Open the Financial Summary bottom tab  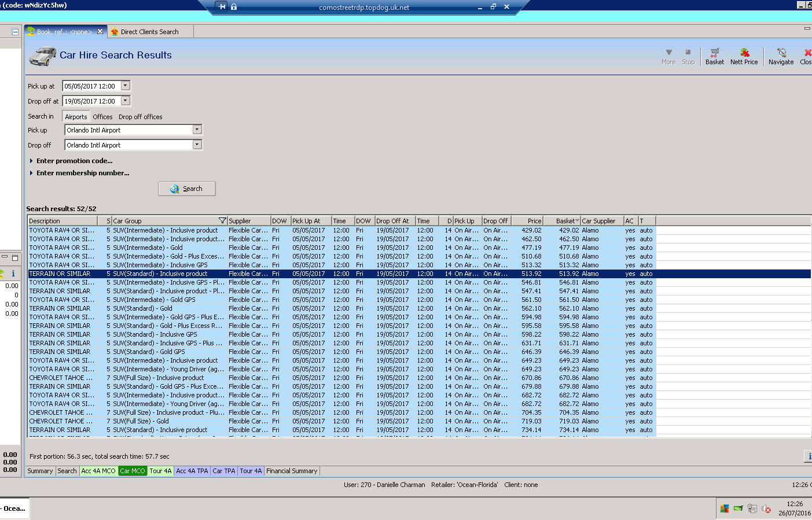pyautogui.click(x=292, y=471)
